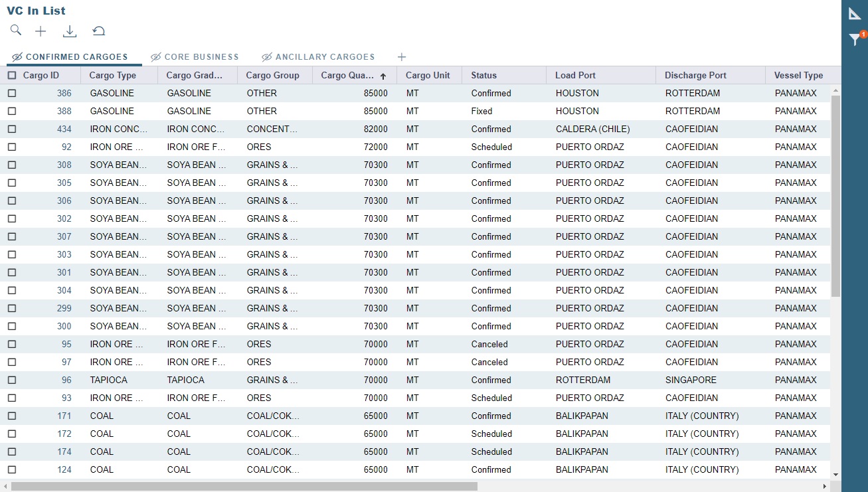
Task: Click the set-square icon in right sidebar
Action: click(x=855, y=13)
